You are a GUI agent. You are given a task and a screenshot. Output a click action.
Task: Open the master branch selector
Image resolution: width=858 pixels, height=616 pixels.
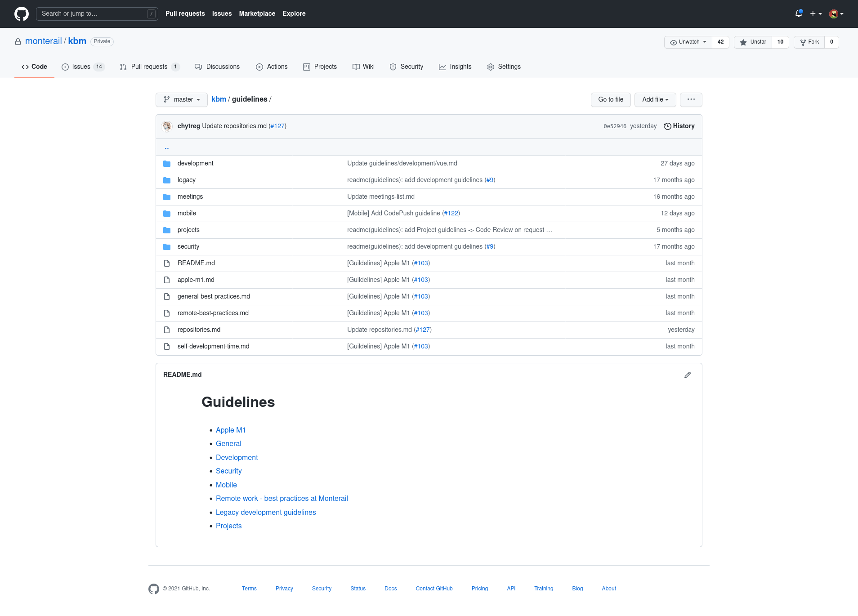(x=182, y=99)
